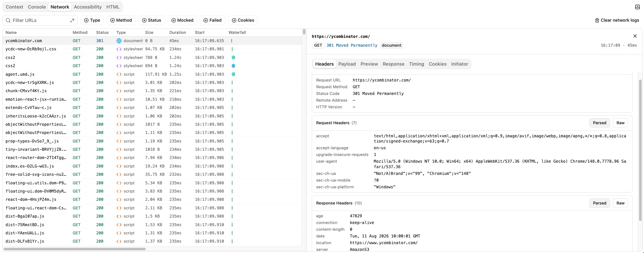Open the Timing tab in details
This screenshot has height=253, width=644.
click(417, 64)
